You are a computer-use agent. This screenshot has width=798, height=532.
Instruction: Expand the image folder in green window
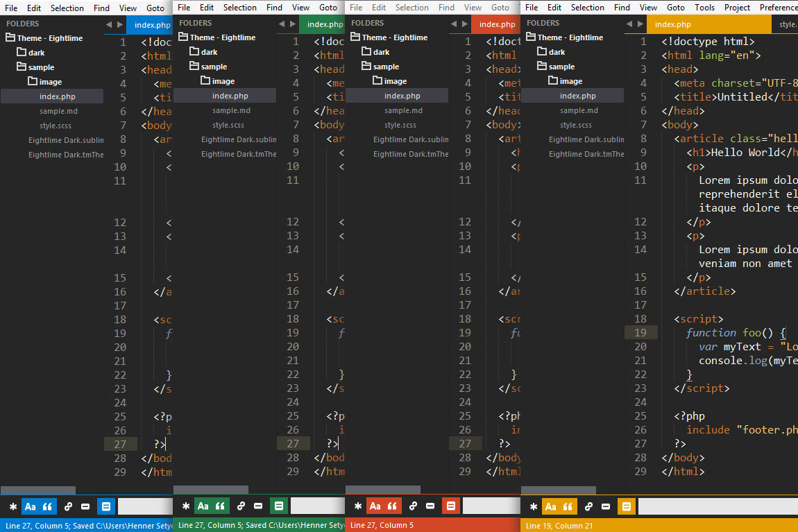tap(205, 81)
